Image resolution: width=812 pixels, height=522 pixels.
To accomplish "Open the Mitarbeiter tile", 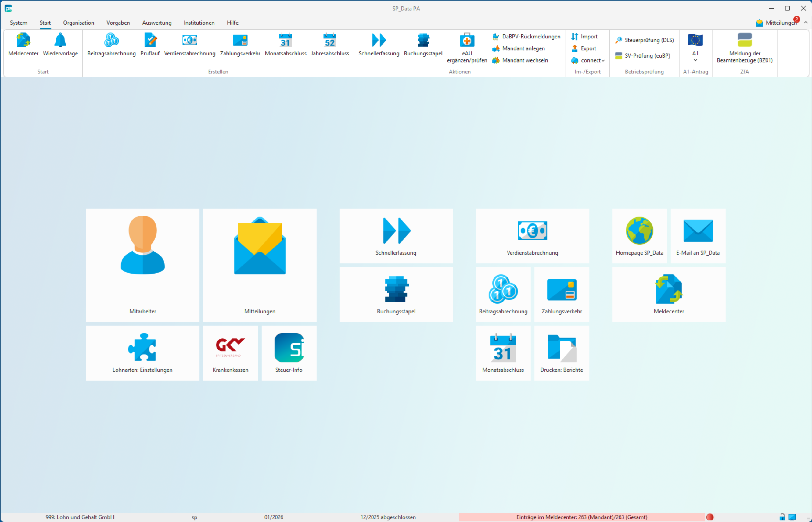I will [x=142, y=265].
